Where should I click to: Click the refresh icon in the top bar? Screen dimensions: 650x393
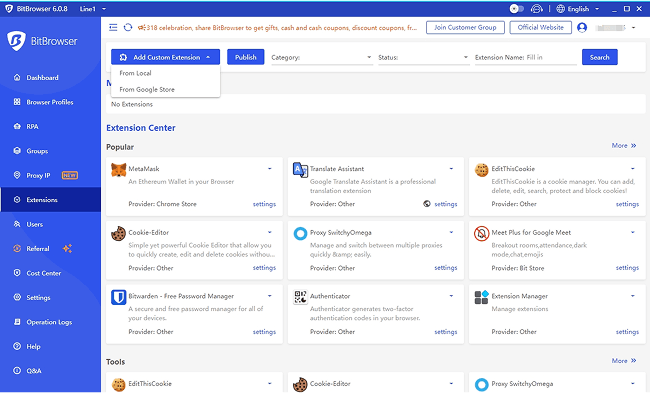coord(128,27)
